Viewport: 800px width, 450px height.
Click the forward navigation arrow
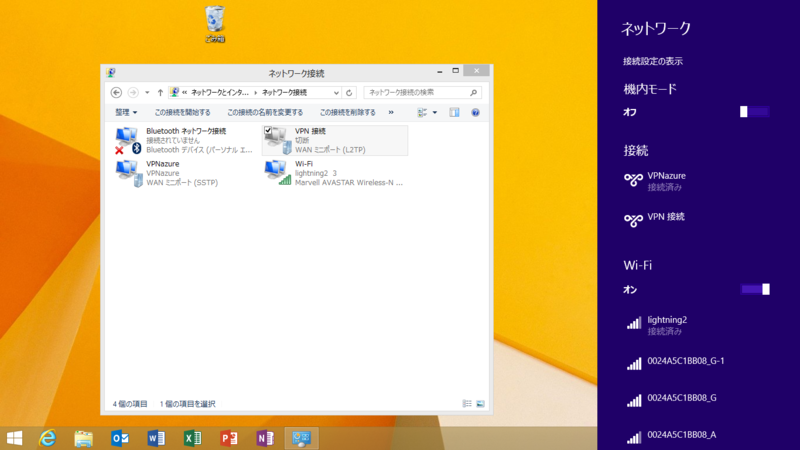click(133, 92)
